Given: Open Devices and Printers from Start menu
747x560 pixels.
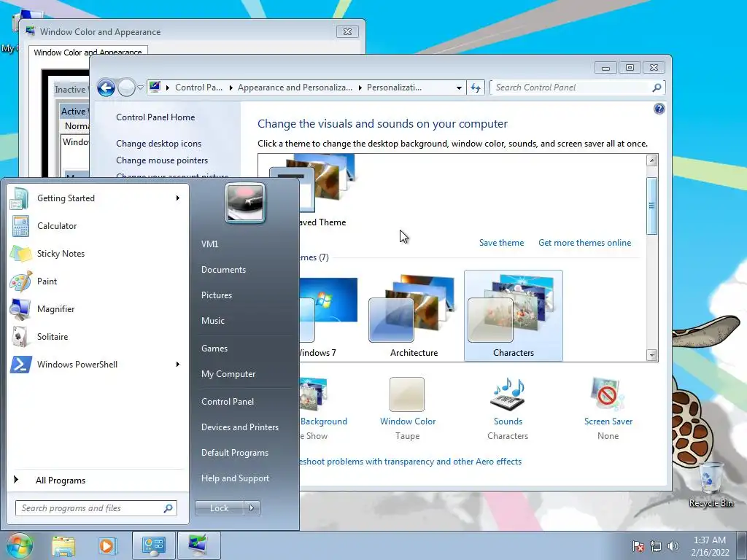Looking at the screenshot, I should tap(239, 427).
